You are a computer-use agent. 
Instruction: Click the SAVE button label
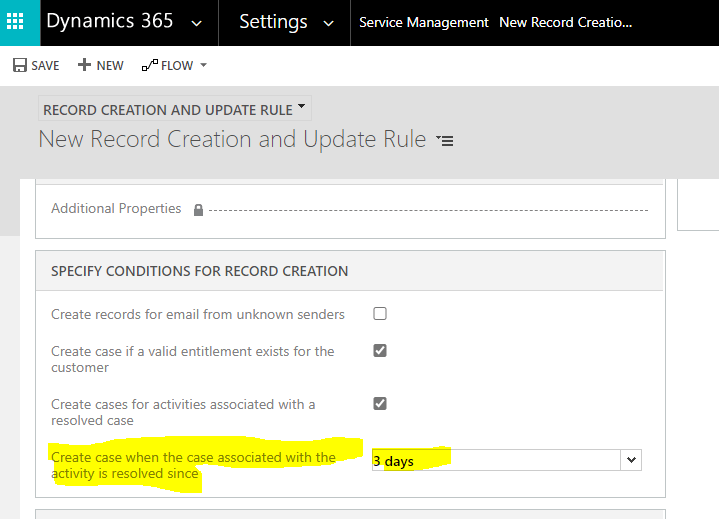click(x=45, y=65)
